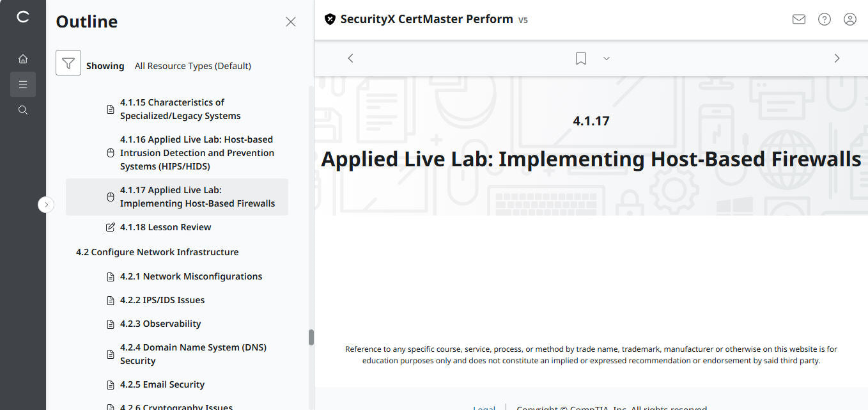Open help using the question mark icon
The image size is (868, 410).
point(824,19)
